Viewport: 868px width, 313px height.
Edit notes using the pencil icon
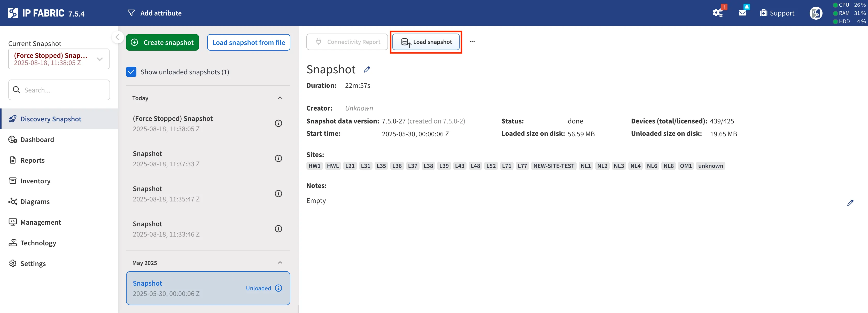[x=850, y=202]
